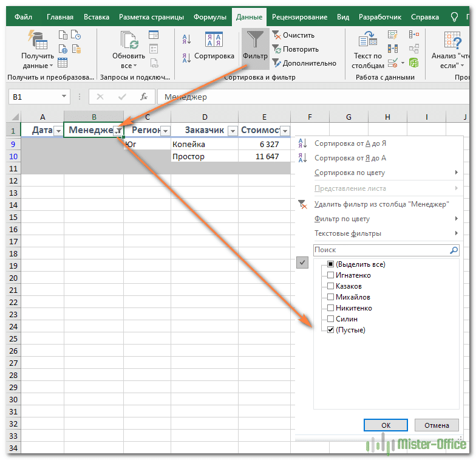Screen dimensions: 476x460
Task: Click the Сортировка dialog icon
Action: tap(214, 41)
